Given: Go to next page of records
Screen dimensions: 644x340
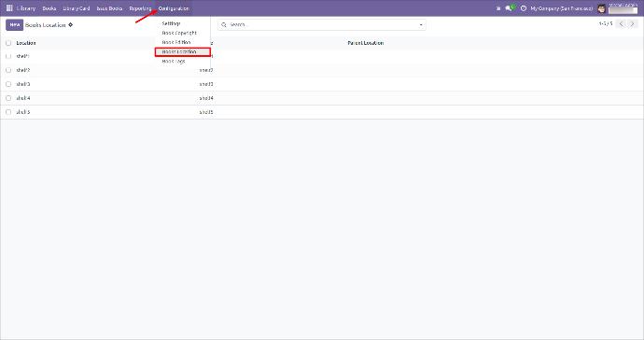Looking at the screenshot, I should tap(632, 24).
